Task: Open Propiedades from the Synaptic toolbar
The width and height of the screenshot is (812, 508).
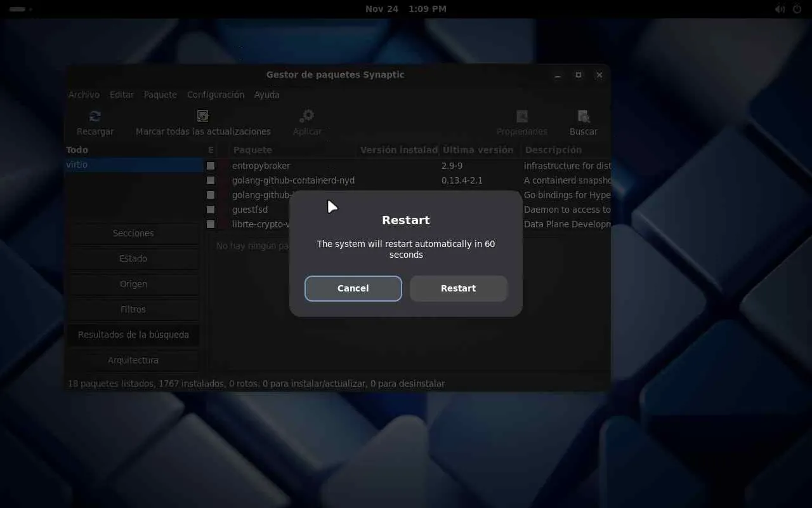Action: click(x=522, y=116)
